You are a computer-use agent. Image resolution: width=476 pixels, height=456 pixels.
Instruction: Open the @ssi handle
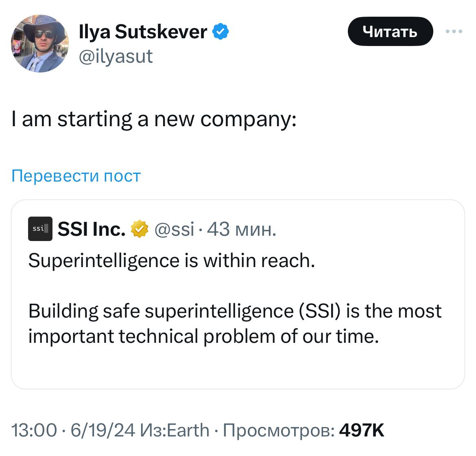174,229
